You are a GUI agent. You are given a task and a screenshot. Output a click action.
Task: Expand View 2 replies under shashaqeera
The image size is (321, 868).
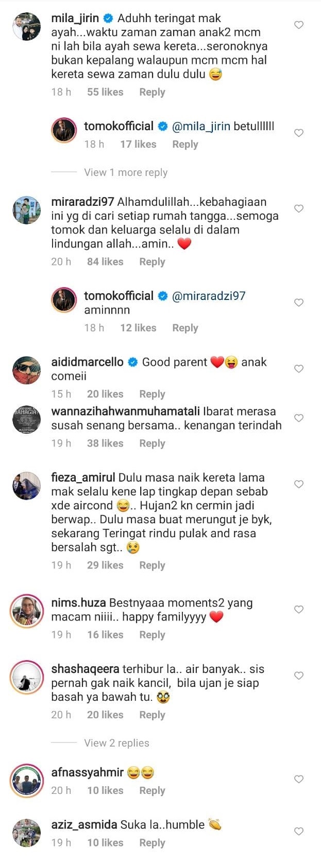pyautogui.click(x=116, y=743)
